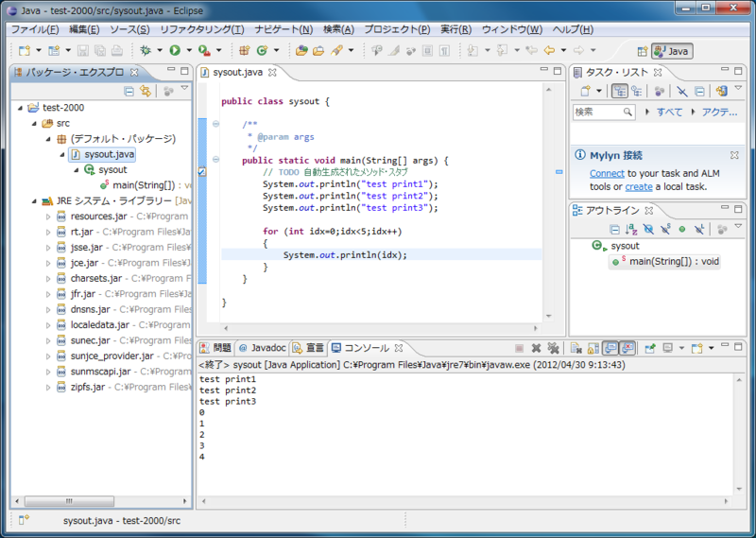
Task: Open the 実行(R) menu
Action: coord(455,29)
